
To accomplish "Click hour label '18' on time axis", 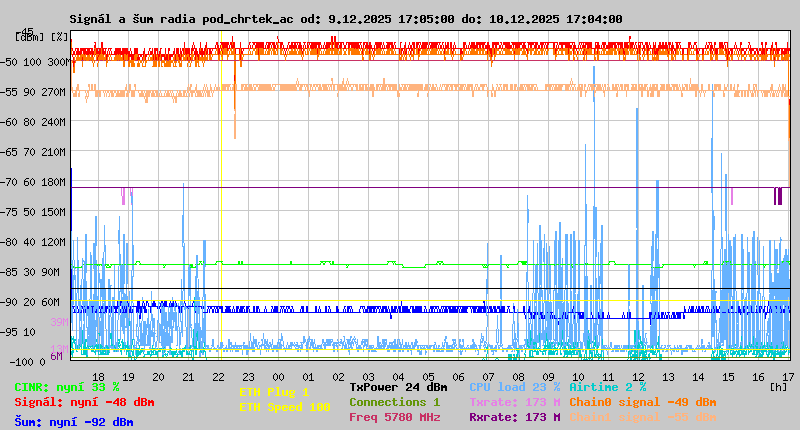I will [98, 377].
